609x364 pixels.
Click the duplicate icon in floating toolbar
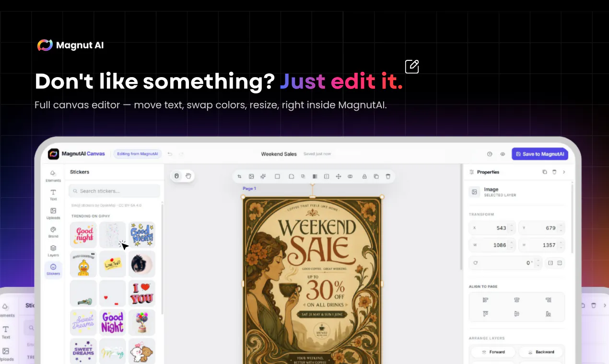[x=376, y=176]
